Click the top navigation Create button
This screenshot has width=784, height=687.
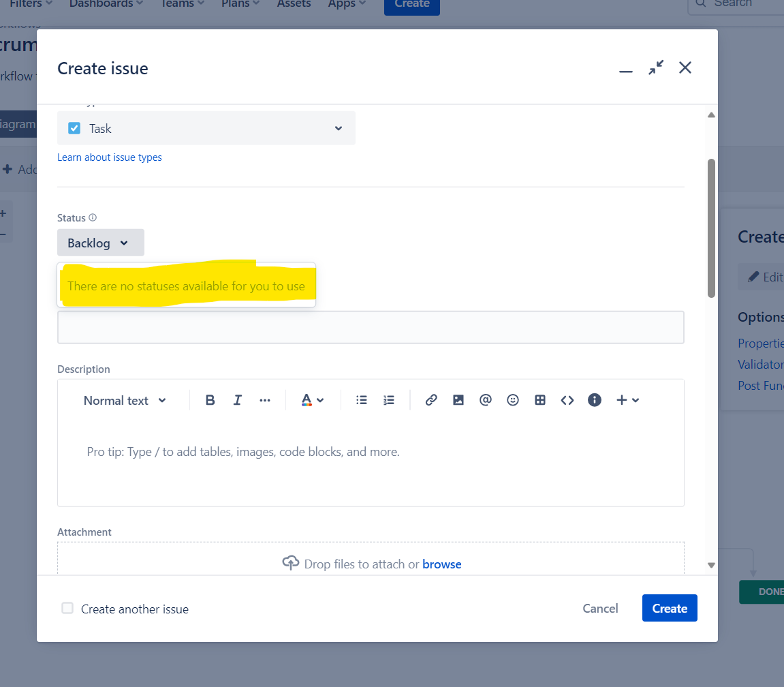click(412, 5)
